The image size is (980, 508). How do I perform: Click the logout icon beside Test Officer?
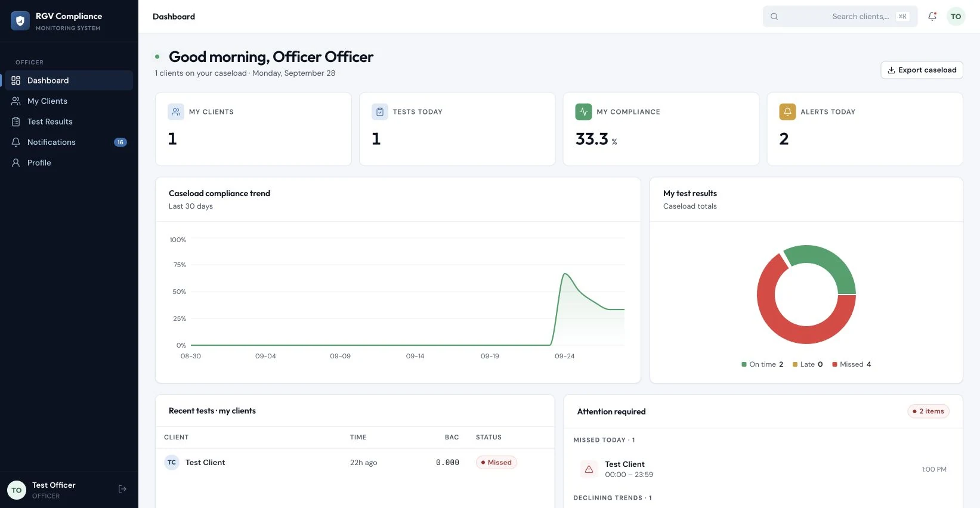click(x=122, y=489)
